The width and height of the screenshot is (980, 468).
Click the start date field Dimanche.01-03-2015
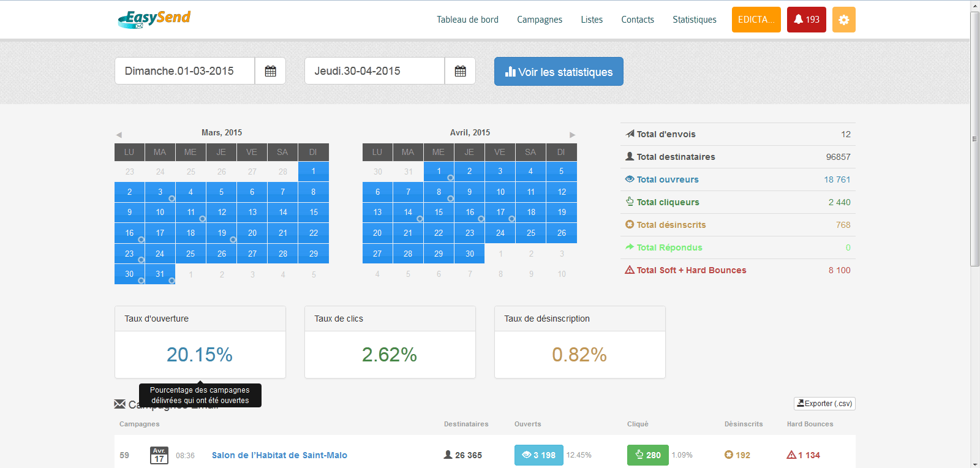(x=184, y=71)
